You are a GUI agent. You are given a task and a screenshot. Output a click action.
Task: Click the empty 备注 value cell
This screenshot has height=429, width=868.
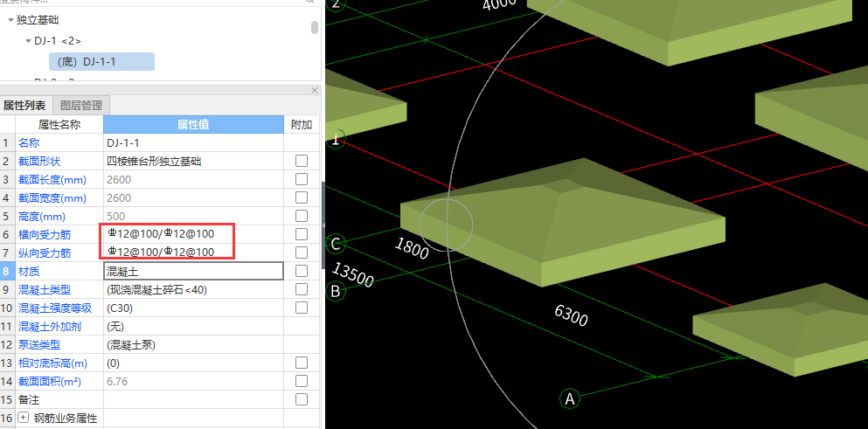click(x=194, y=399)
